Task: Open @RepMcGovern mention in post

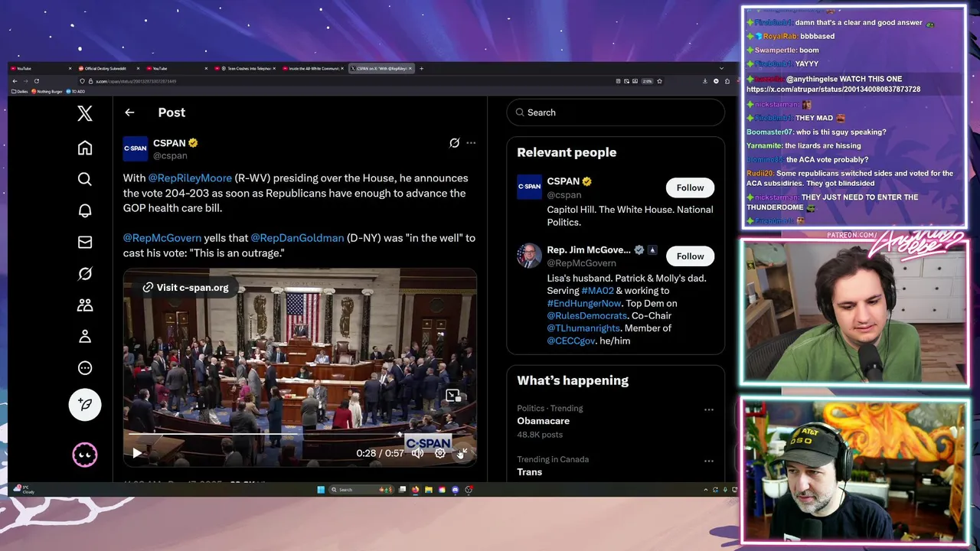Action: click(162, 238)
